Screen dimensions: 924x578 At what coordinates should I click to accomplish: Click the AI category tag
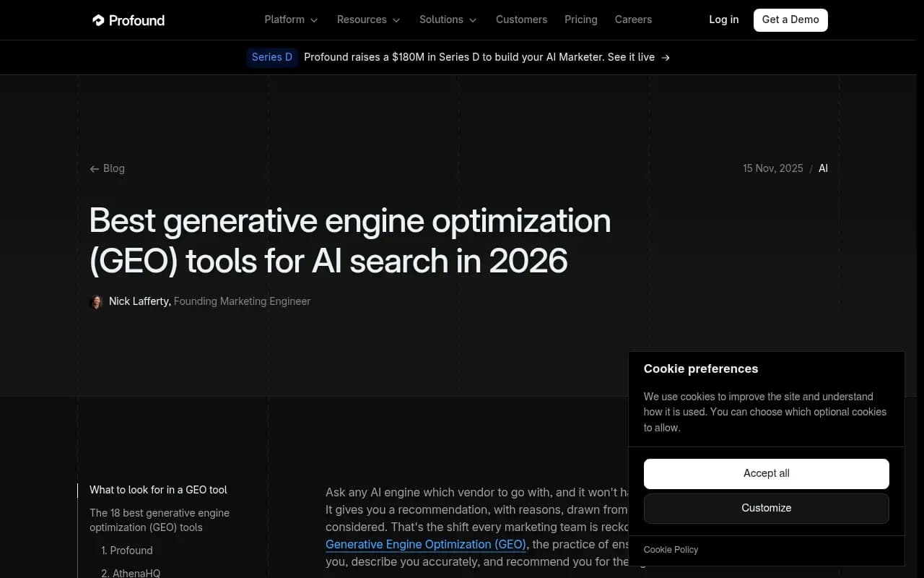[823, 168]
